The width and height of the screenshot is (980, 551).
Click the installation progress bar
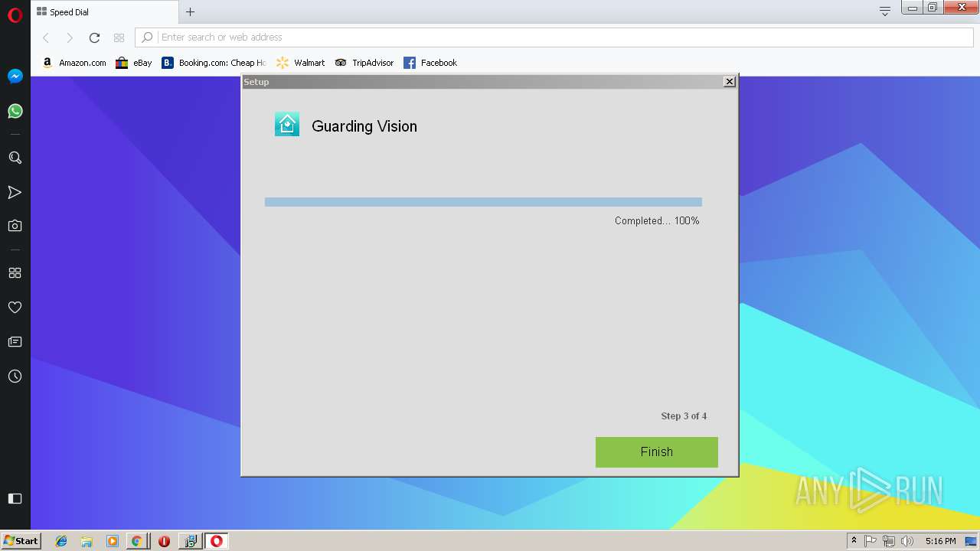483,202
